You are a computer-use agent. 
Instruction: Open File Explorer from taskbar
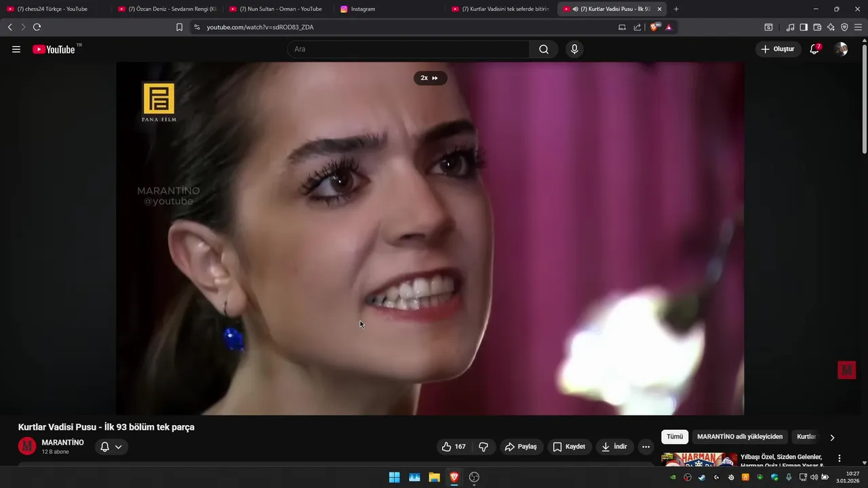pyautogui.click(x=434, y=477)
